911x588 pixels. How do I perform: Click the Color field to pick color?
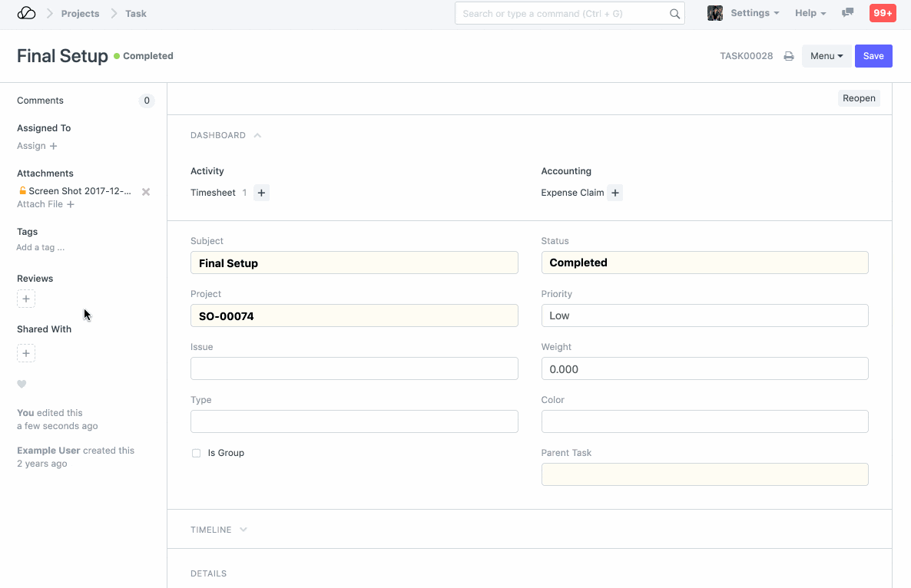coord(704,421)
